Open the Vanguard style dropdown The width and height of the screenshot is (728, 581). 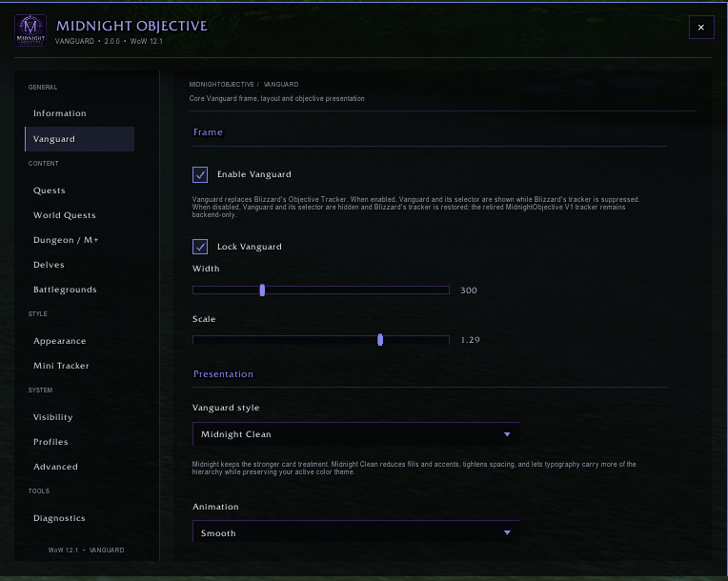click(x=355, y=434)
